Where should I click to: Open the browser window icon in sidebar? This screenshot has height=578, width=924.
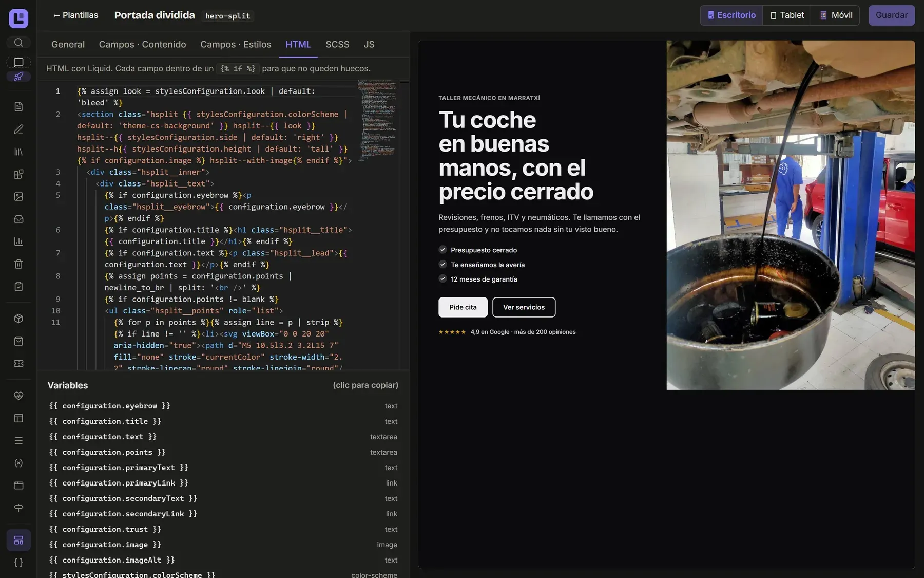18,486
